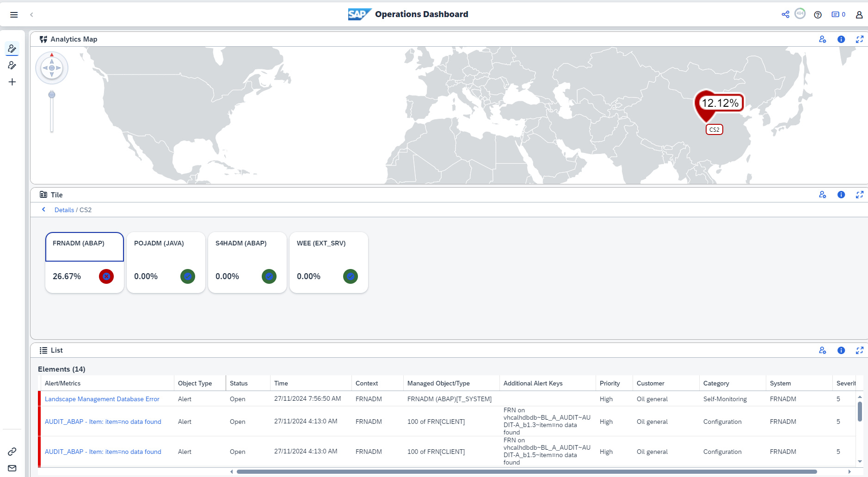Click the list horizontal scrollbar
The height and width of the screenshot is (477, 868).
pyautogui.click(x=527, y=472)
